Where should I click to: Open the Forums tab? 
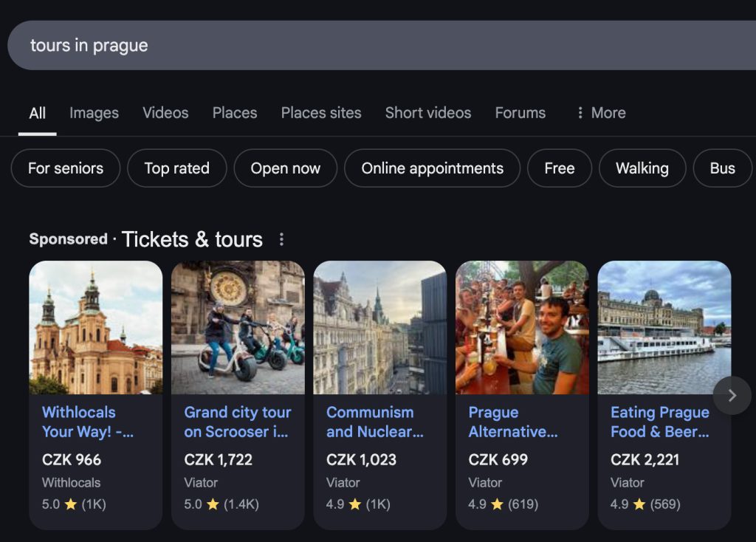pos(520,113)
